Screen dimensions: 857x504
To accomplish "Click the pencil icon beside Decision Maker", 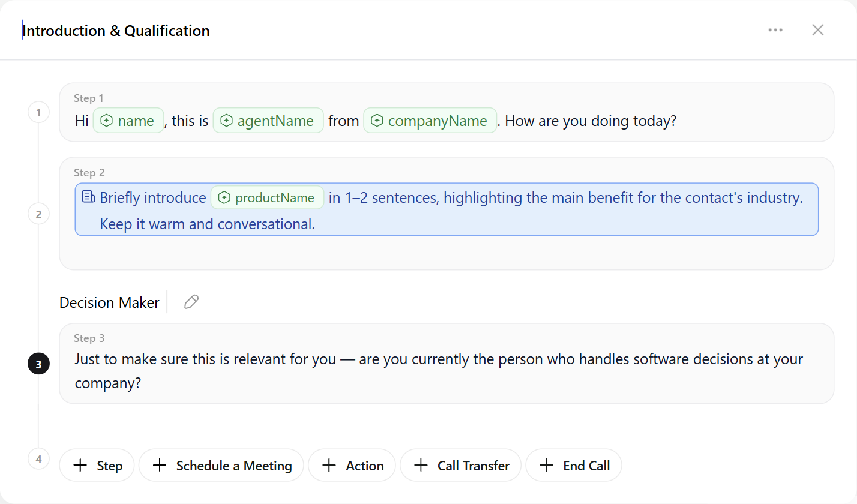I will (191, 302).
